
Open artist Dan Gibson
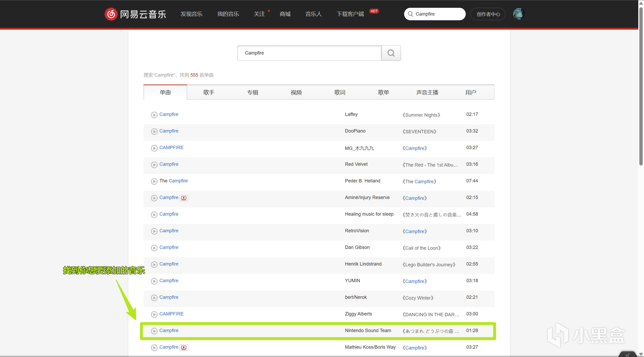click(357, 247)
